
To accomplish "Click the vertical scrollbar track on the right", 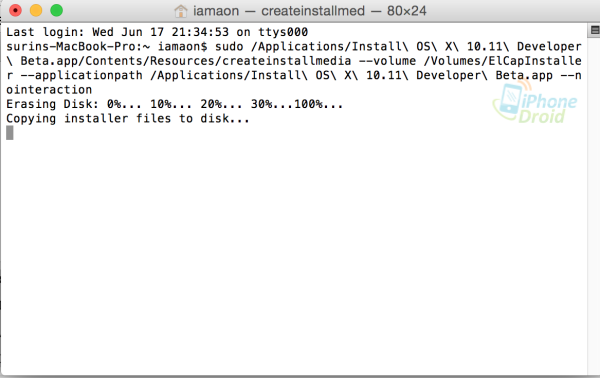I will point(593,207).
